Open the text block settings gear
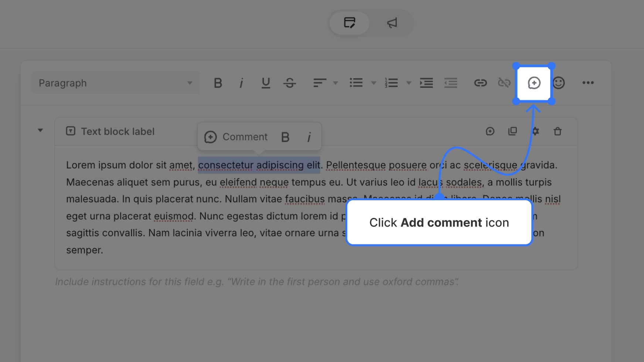Screen dimensions: 644x362 (x=535, y=131)
